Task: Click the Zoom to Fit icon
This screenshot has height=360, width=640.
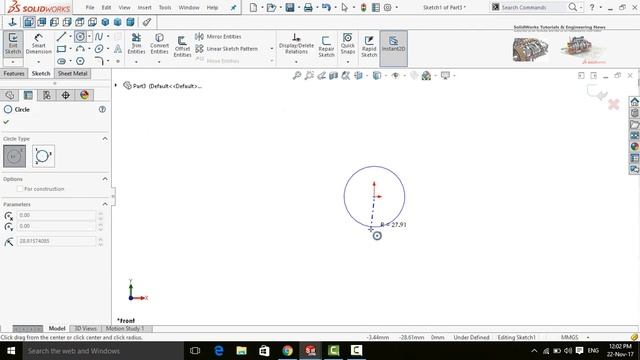Action: (297, 76)
